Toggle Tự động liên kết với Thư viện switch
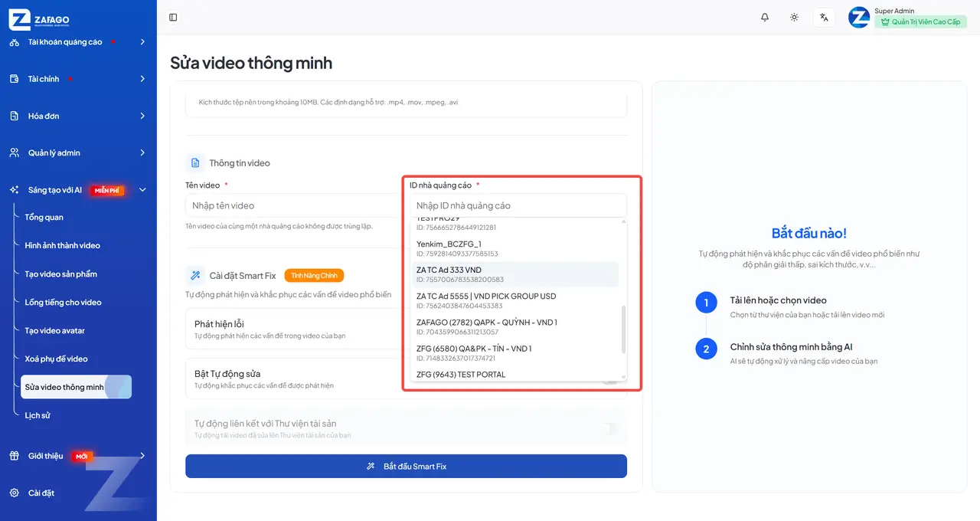The width and height of the screenshot is (980, 521). (609, 428)
